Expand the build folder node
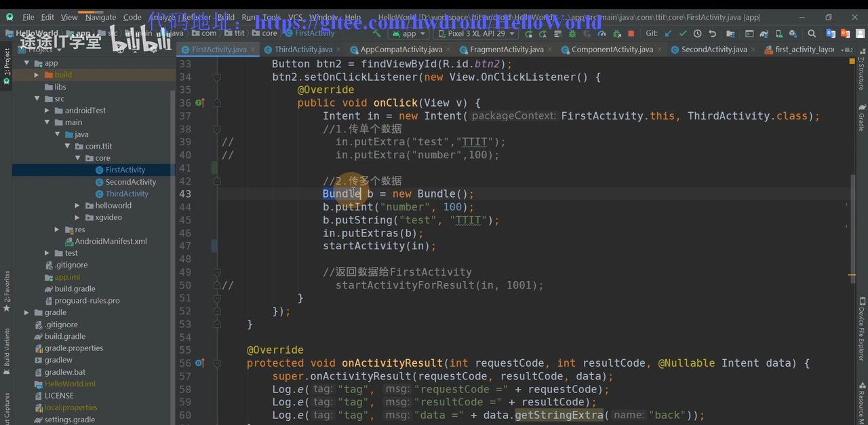 37,75
